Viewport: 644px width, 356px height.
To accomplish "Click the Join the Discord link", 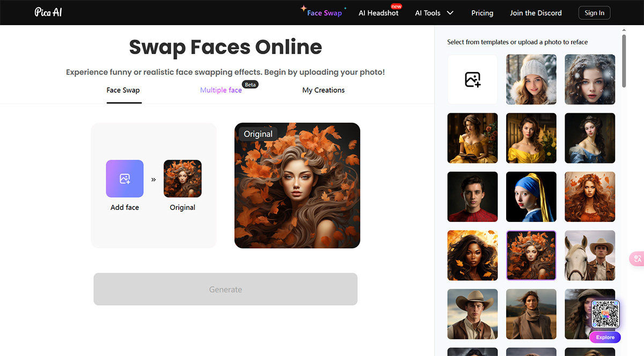I will [x=536, y=13].
